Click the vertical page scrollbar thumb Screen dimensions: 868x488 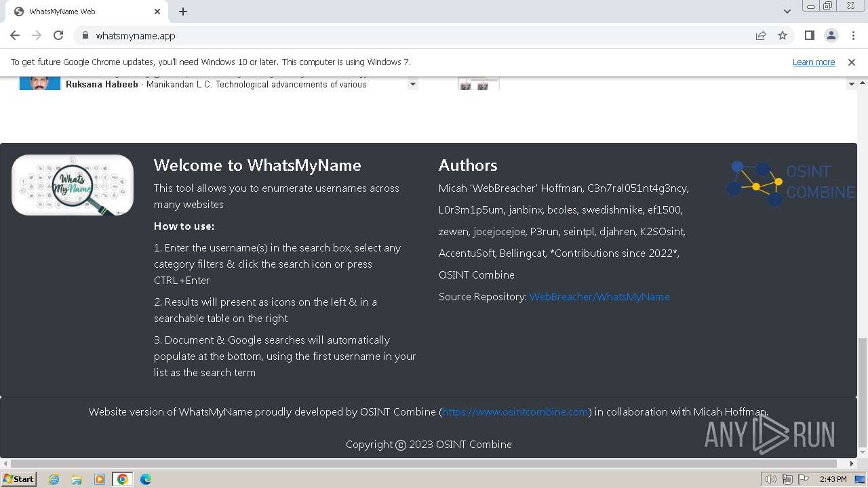863,393
